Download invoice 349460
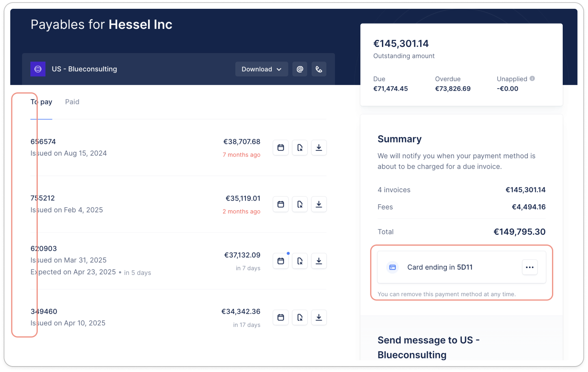 (319, 317)
